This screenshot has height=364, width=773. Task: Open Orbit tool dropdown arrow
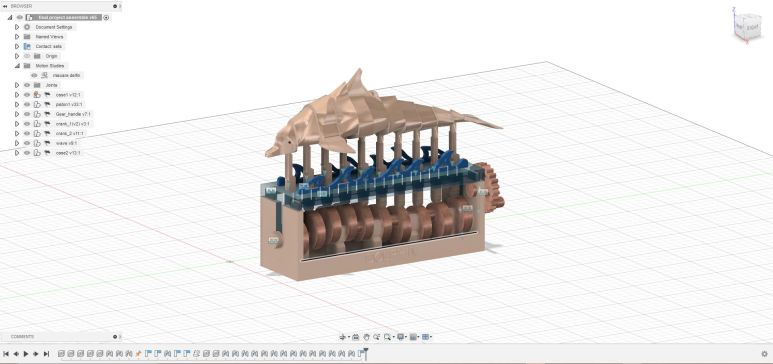349,337
